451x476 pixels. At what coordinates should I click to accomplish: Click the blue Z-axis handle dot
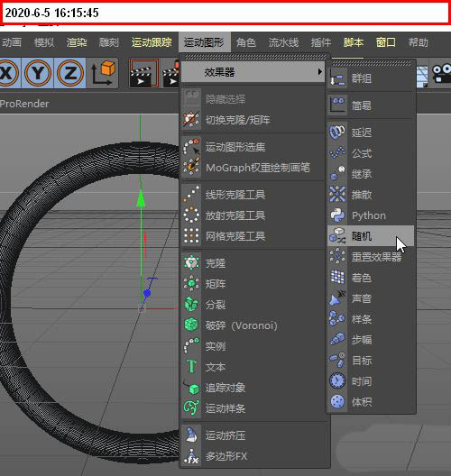(x=147, y=293)
